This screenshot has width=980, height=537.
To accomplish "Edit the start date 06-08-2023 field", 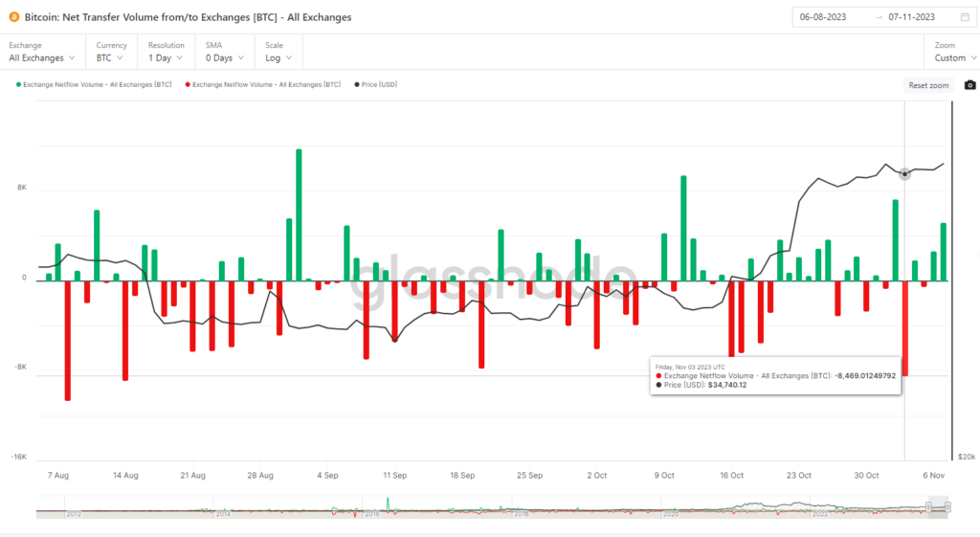I will pyautogui.click(x=822, y=17).
